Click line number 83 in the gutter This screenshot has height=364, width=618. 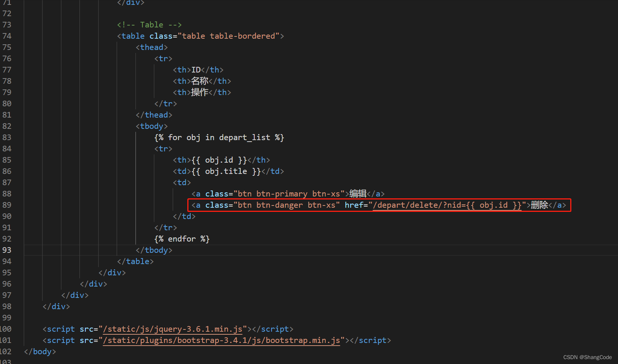tap(7, 137)
